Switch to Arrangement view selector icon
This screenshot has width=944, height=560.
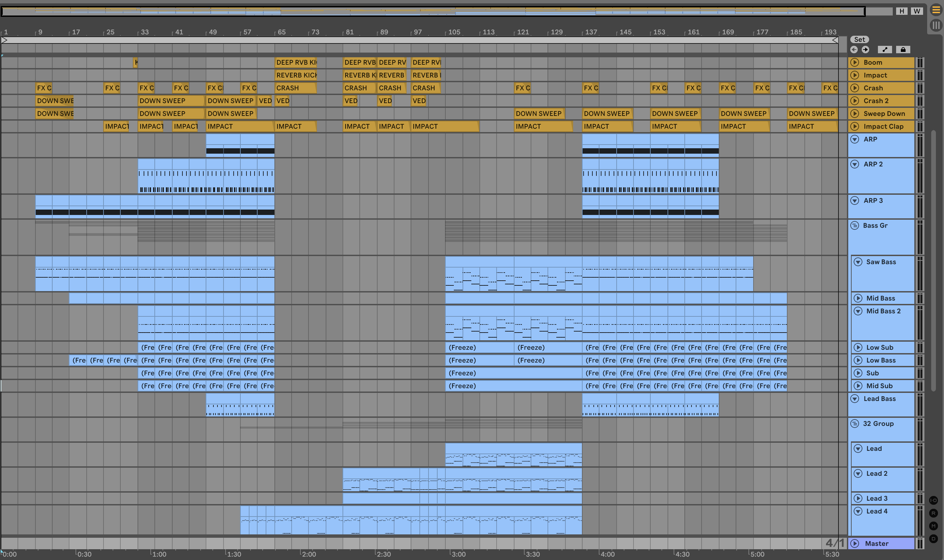[936, 10]
